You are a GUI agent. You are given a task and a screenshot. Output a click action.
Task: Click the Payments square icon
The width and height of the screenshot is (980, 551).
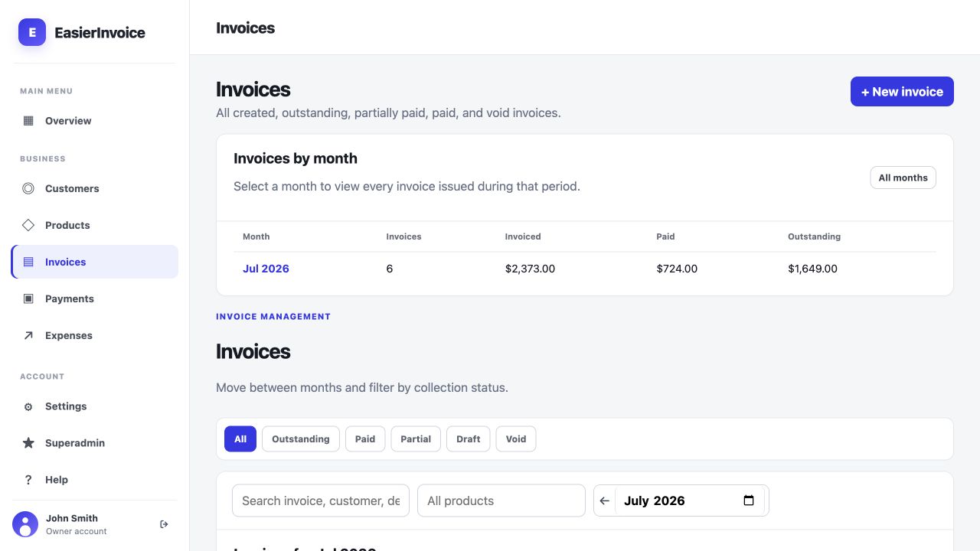[x=28, y=298]
